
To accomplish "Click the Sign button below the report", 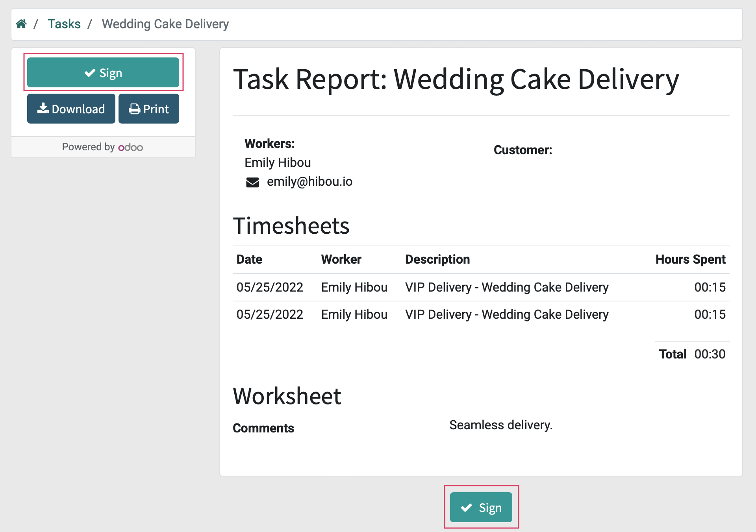I will pos(481,507).
